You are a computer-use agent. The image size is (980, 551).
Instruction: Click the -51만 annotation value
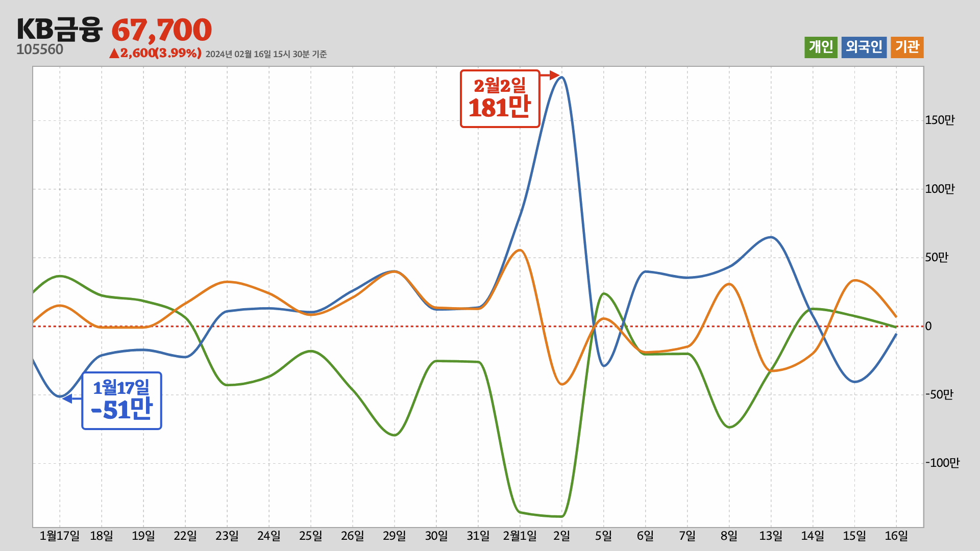[121, 410]
